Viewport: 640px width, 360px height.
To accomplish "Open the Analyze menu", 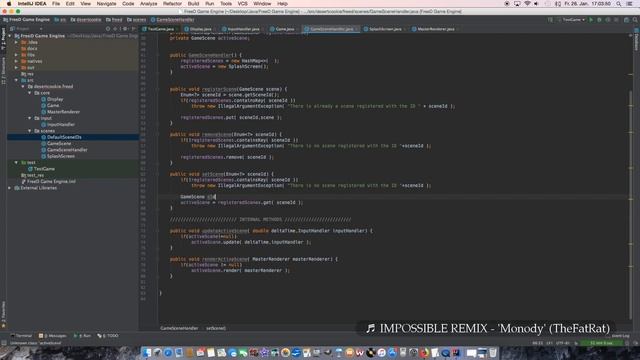I will click(x=149, y=4).
